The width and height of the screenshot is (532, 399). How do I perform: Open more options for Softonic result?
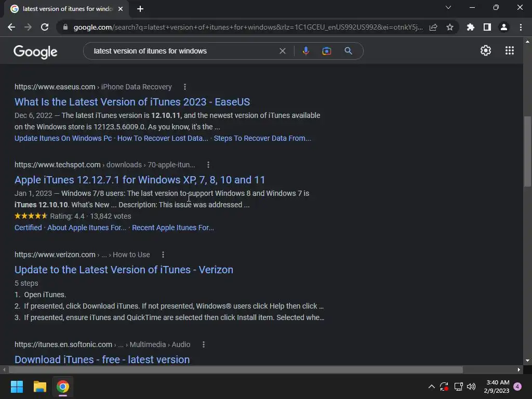pyautogui.click(x=204, y=345)
